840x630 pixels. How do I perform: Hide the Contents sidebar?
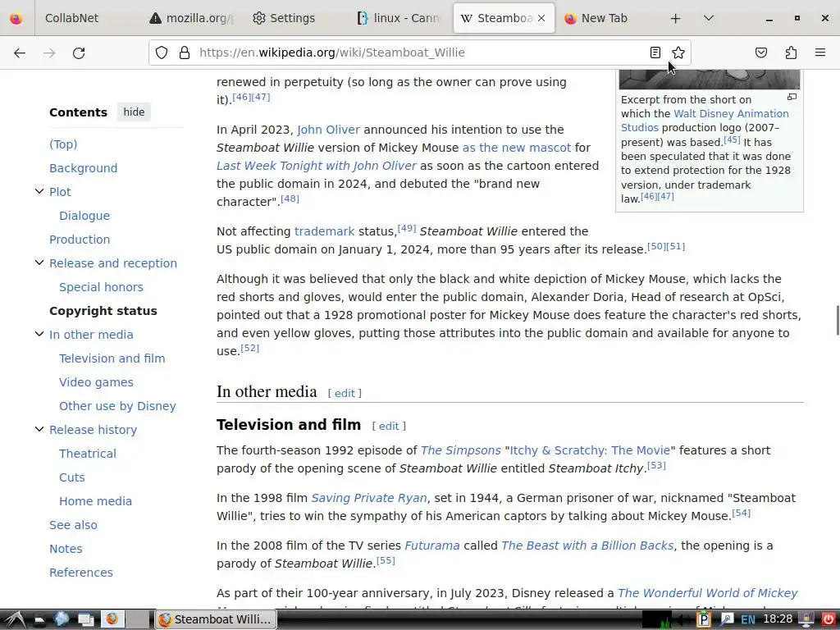(x=134, y=112)
